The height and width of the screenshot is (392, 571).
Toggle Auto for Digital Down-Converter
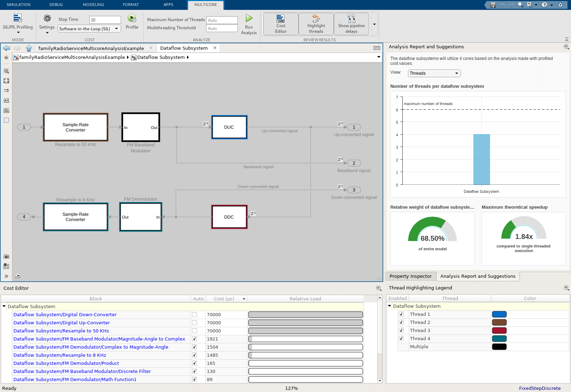point(194,314)
